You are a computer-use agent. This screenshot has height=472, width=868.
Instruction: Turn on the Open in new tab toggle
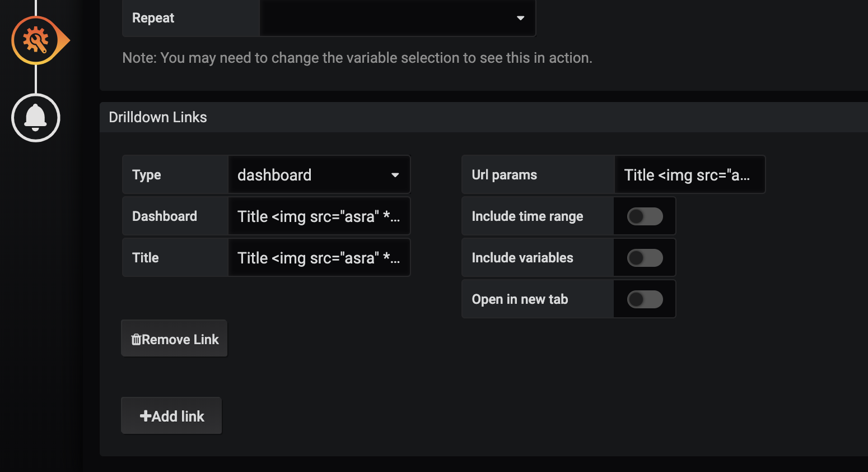645,299
